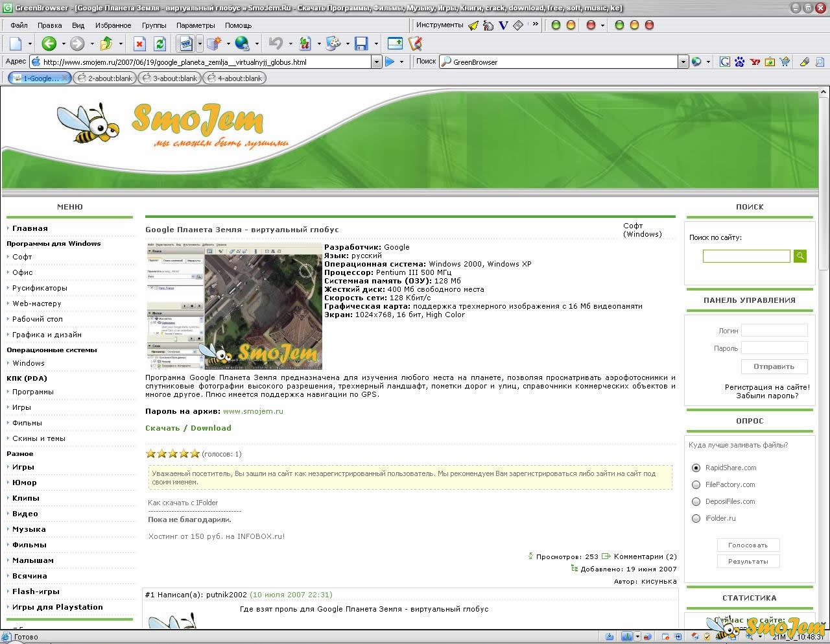Viewport: 830px width, 644px height.
Task: Click the Логин input field
Action: [775, 330]
